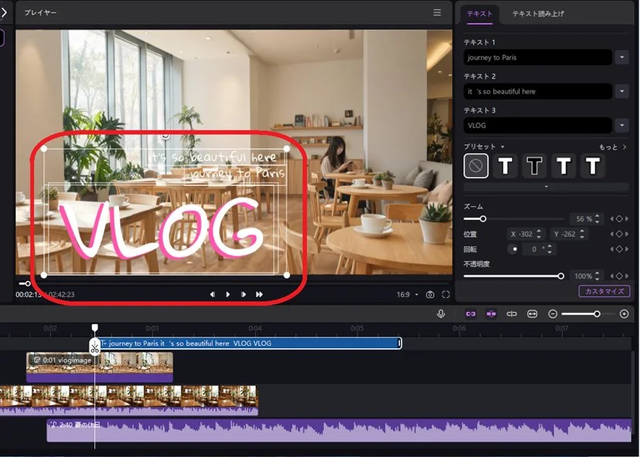Apply the third T text preset
The image size is (640, 457).
pos(564,166)
